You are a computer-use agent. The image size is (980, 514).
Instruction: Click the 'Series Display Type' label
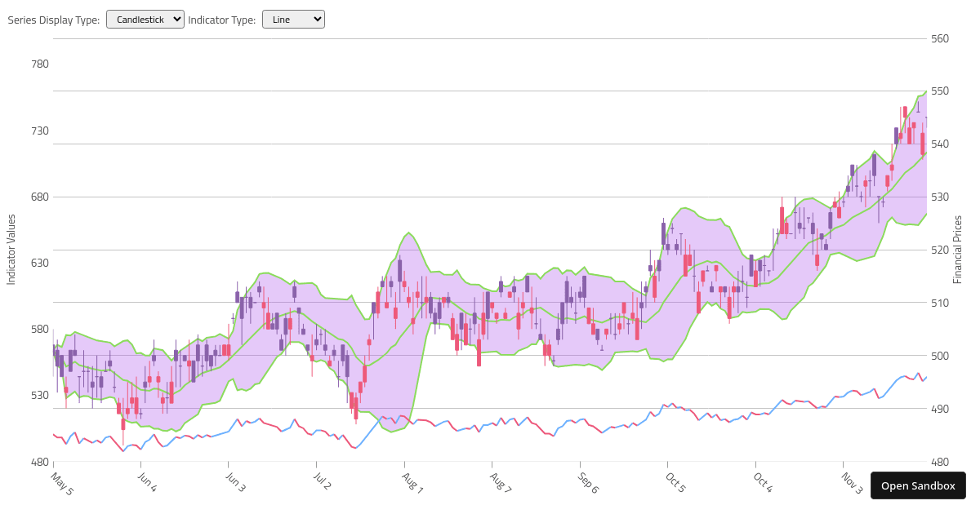point(51,20)
